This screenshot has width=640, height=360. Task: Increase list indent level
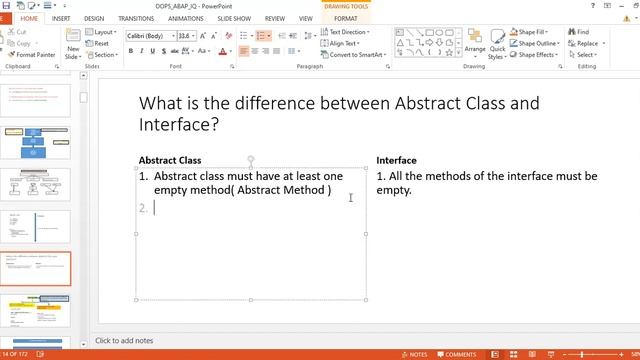pyautogui.click(x=293, y=36)
